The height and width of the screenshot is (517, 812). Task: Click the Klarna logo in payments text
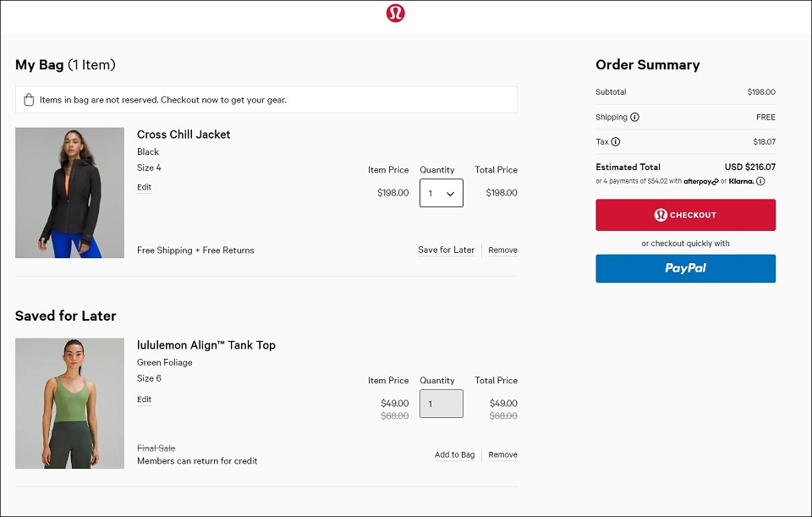point(741,181)
